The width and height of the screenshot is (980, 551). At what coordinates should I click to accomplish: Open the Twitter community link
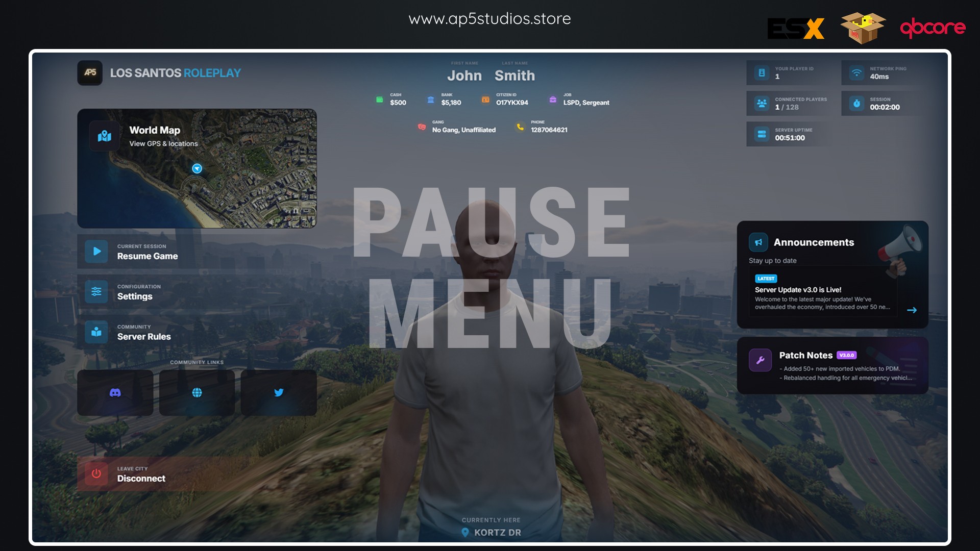(x=279, y=392)
